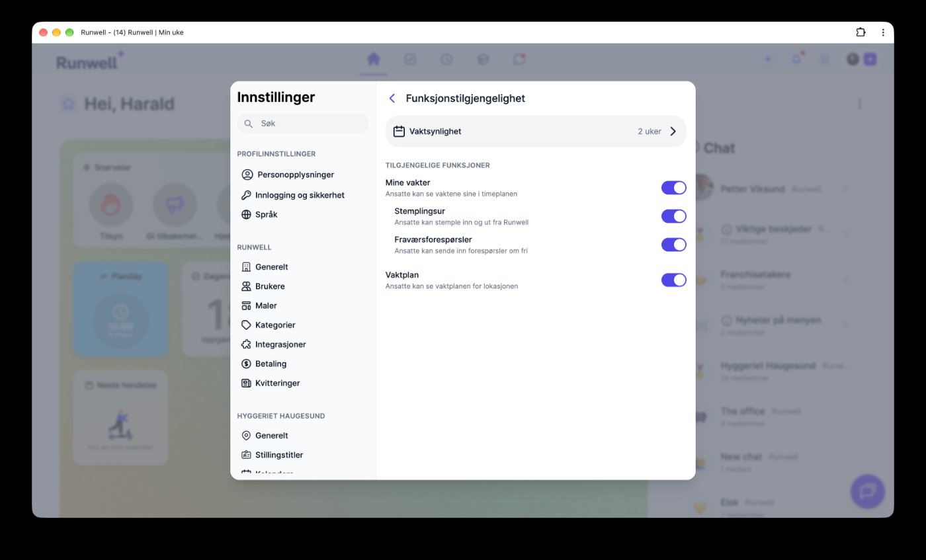This screenshot has height=560, width=926.
Task: Open Betaling settings
Action: click(264, 364)
